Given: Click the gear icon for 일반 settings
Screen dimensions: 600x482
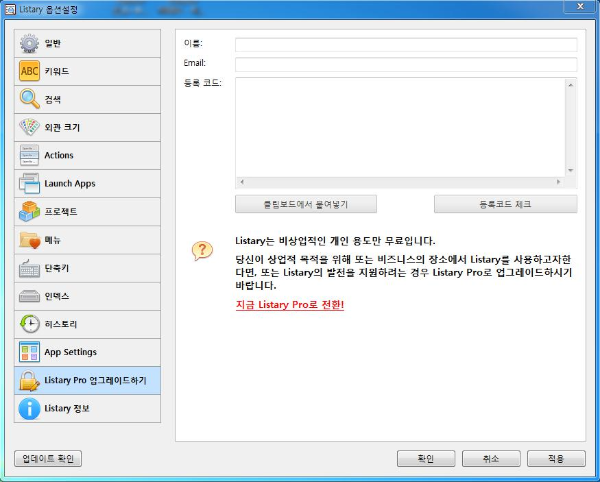Looking at the screenshot, I should pyautogui.click(x=29, y=43).
